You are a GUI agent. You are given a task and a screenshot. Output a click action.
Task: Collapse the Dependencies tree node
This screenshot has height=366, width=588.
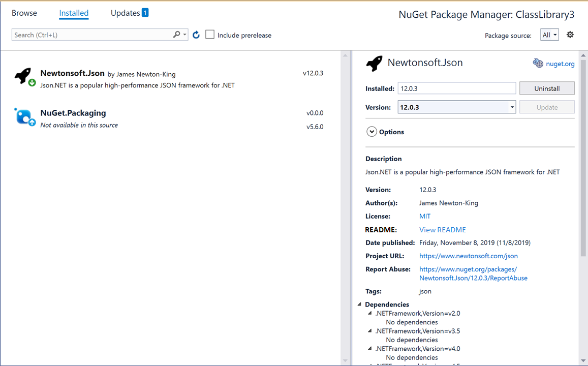tap(359, 304)
